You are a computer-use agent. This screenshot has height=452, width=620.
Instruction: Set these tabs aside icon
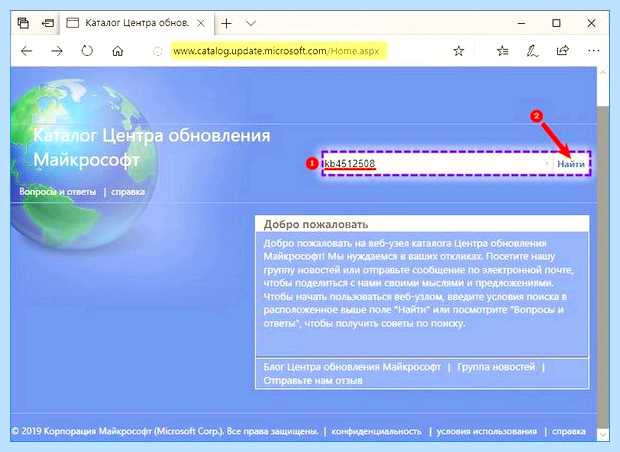click(x=48, y=23)
